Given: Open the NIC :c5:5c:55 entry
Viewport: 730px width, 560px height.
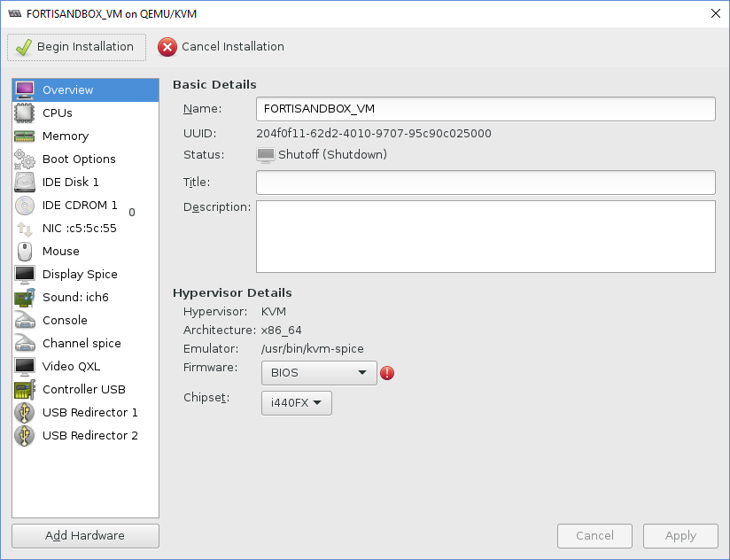Looking at the screenshot, I should pos(86,228).
